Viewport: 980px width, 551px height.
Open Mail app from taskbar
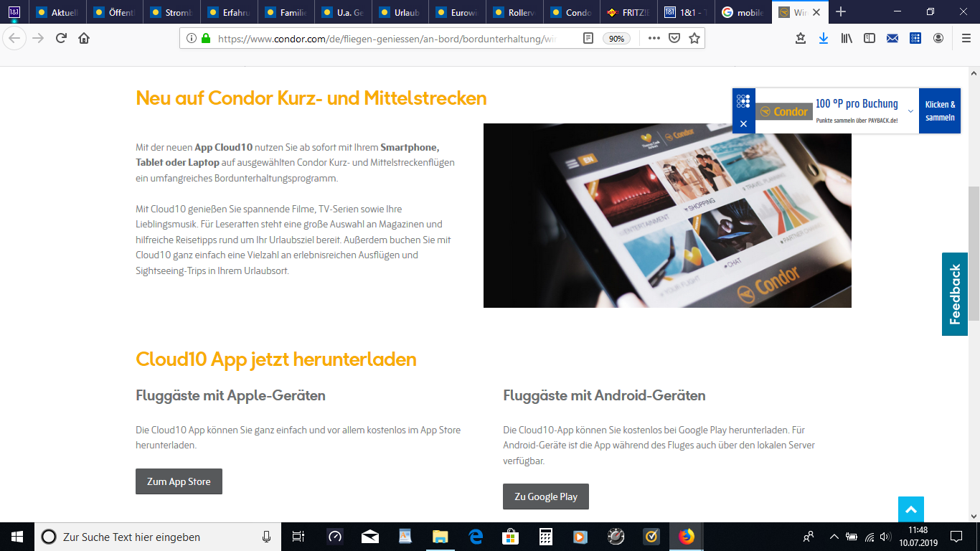pos(370,537)
